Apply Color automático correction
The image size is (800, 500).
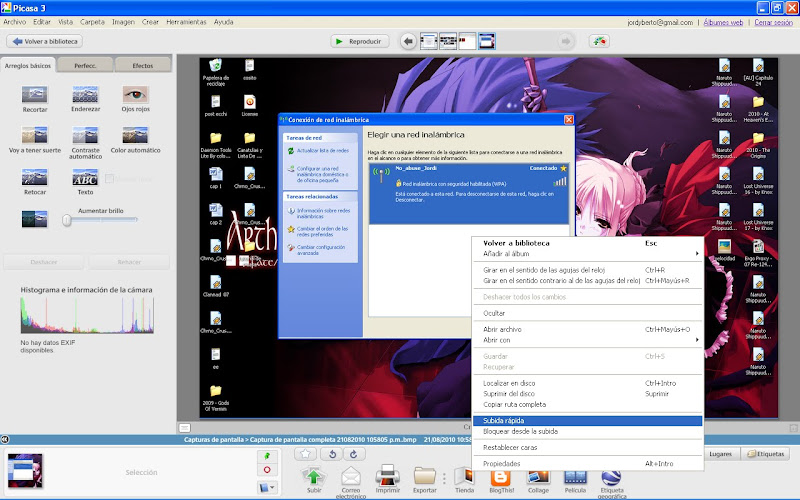pyautogui.click(x=135, y=136)
